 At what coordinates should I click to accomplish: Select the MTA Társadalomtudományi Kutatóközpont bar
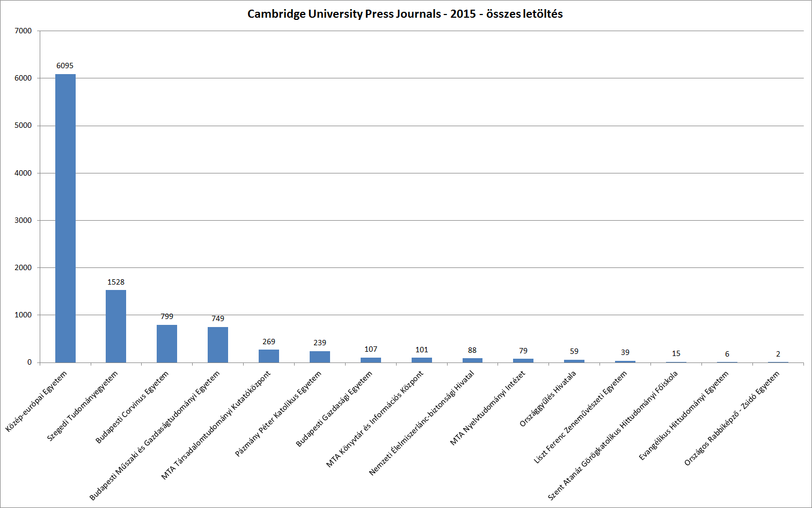click(269, 356)
